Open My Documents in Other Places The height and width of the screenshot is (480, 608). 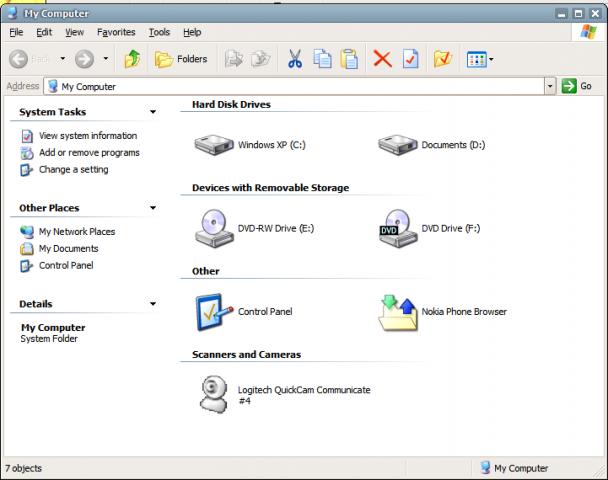pos(69,249)
